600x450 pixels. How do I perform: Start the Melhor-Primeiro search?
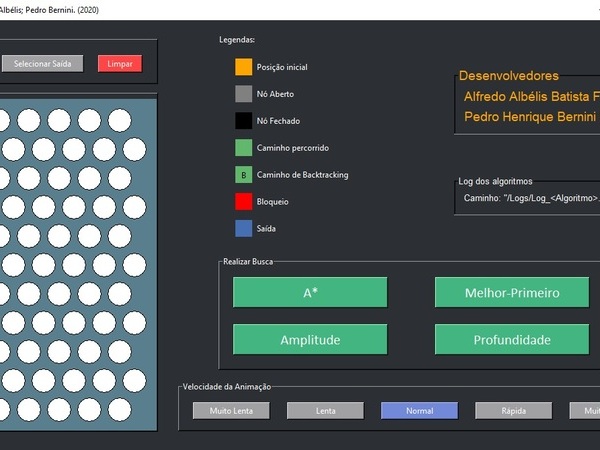click(511, 293)
